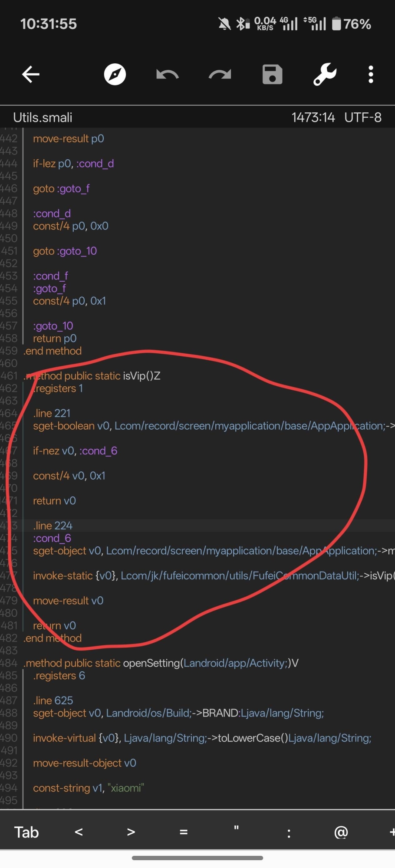Place cursor on 'if-lez p0, :cond_d' line
The image size is (395, 868).
pos(73,164)
